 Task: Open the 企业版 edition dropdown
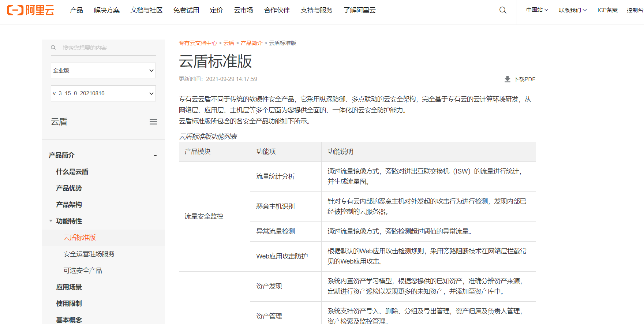tap(103, 70)
